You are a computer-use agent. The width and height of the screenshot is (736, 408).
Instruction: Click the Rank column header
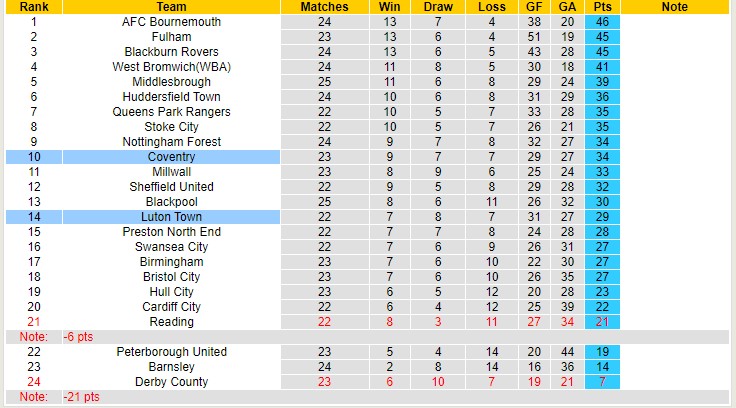tap(35, 7)
